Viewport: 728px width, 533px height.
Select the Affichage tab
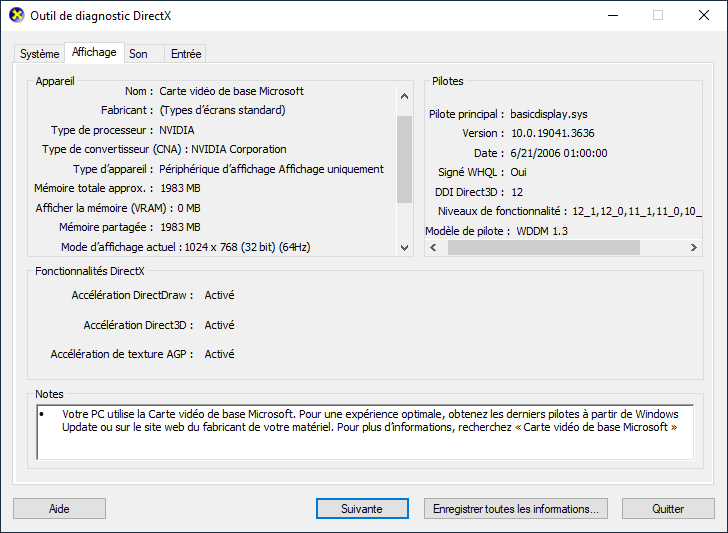[94, 52]
